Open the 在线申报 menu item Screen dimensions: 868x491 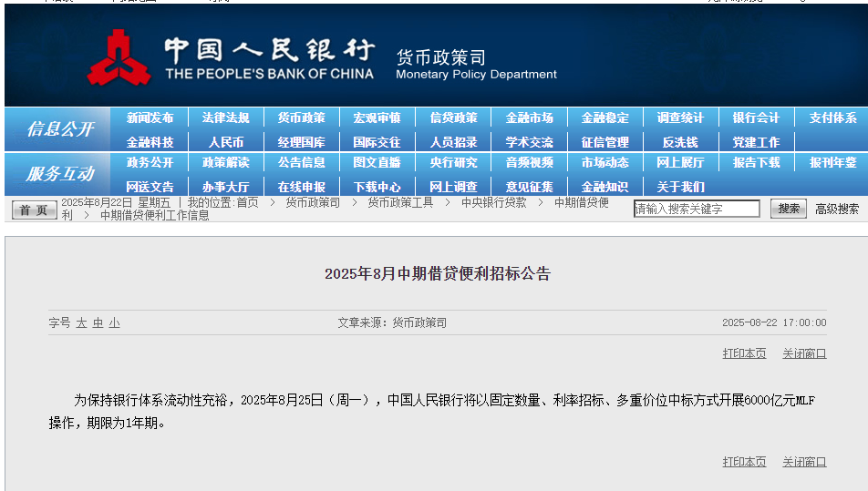coord(301,187)
